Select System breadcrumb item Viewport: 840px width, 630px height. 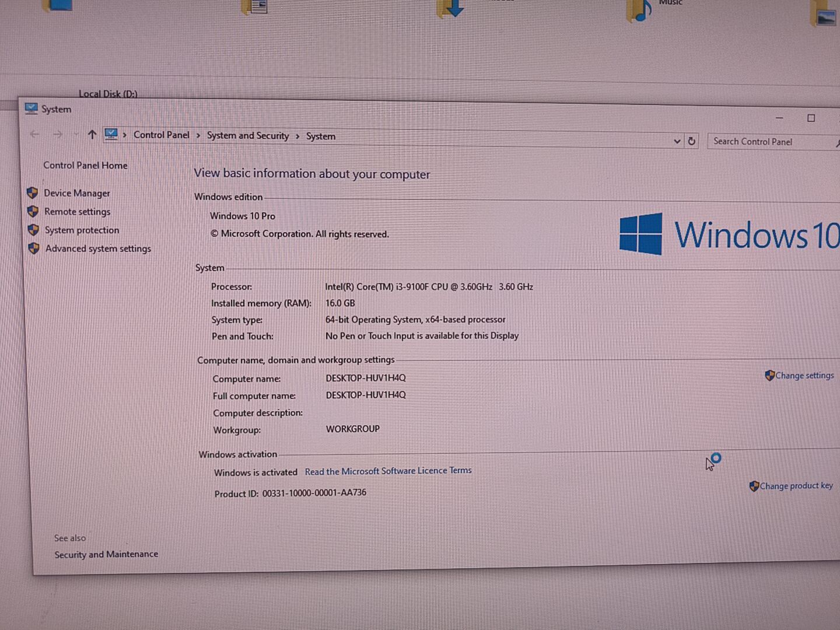[x=321, y=136]
